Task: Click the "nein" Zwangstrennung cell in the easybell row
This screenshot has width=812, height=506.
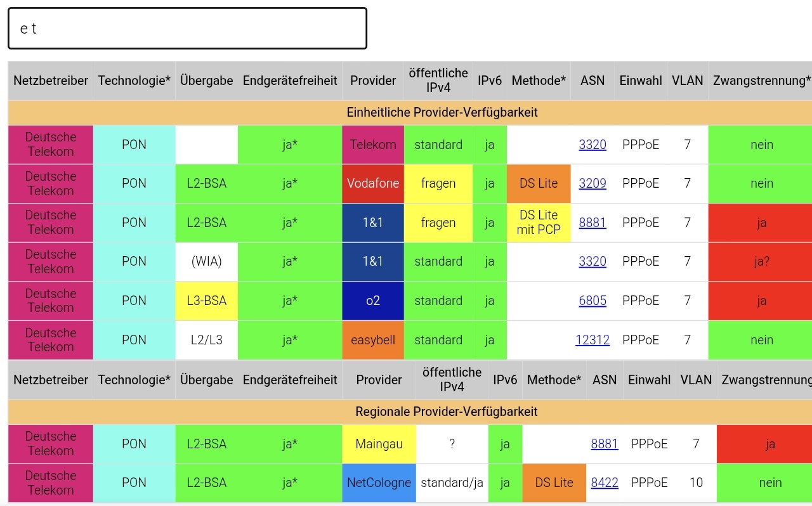Action: pyautogui.click(x=761, y=340)
